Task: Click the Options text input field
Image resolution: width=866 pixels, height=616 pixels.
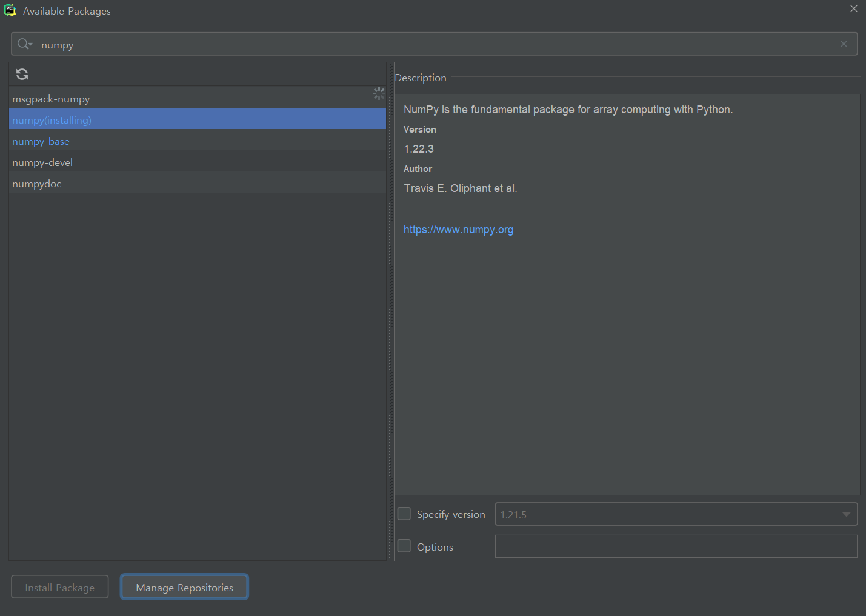Action: point(676,546)
